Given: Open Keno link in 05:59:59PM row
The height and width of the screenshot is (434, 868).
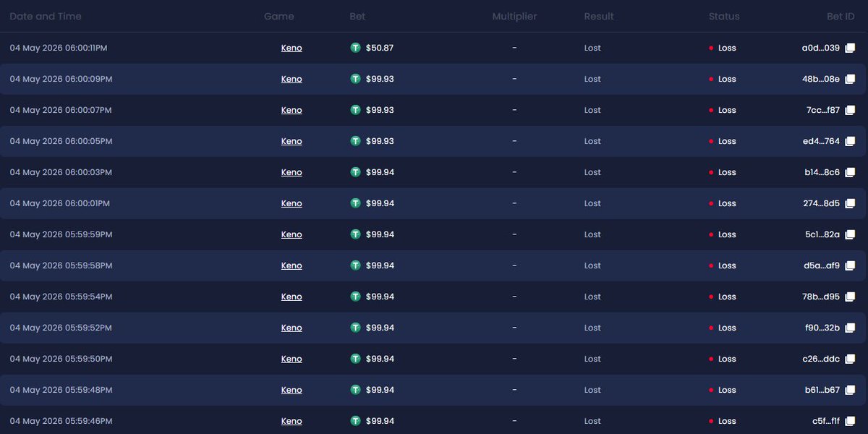Looking at the screenshot, I should point(292,234).
